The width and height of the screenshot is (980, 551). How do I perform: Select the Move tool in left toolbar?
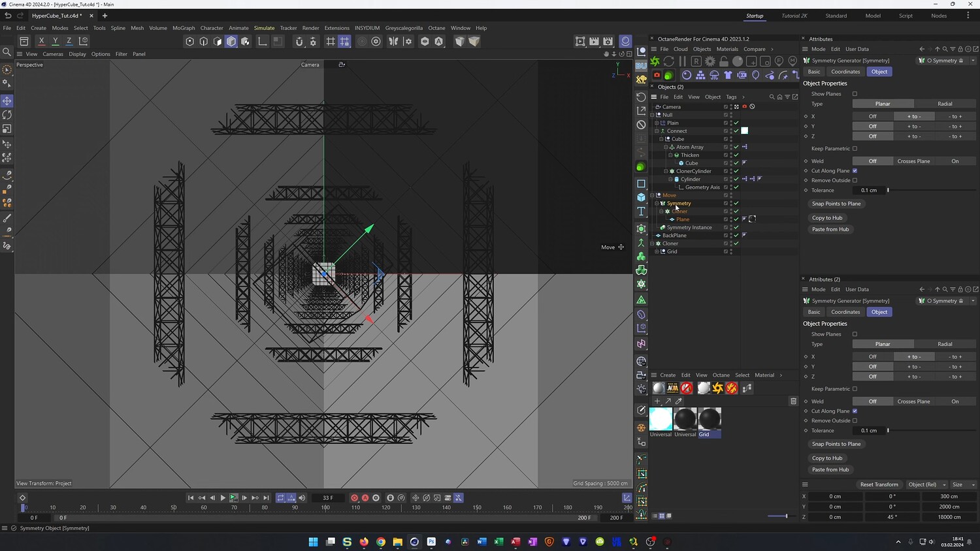7,101
